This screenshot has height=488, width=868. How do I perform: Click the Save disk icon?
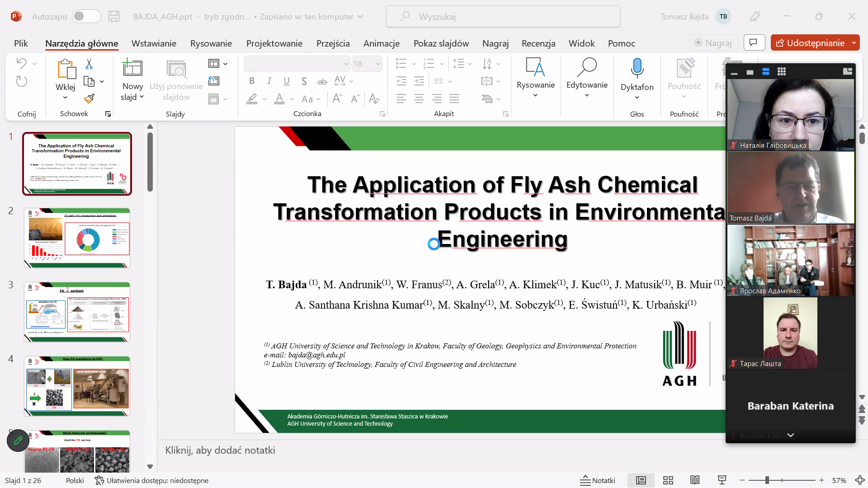coord(114,17)
